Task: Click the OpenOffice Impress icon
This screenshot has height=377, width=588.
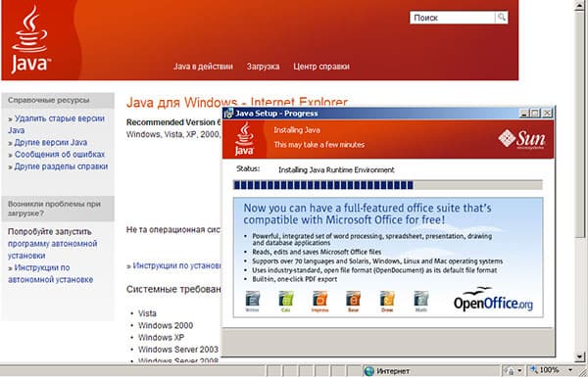Action: point(319,302)
